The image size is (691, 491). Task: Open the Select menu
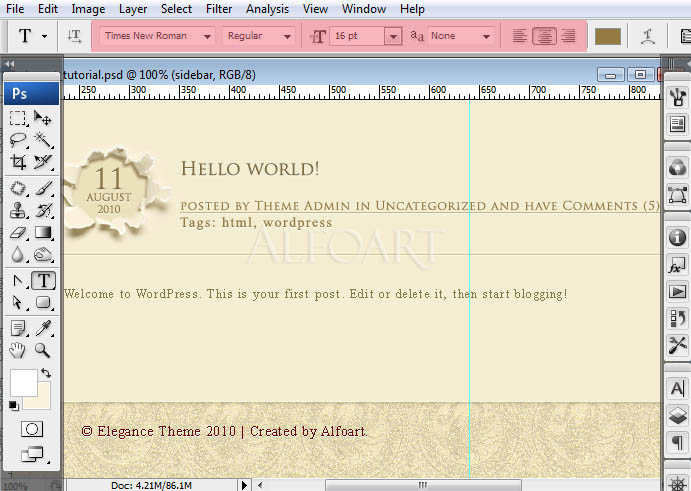click(176, 9)
